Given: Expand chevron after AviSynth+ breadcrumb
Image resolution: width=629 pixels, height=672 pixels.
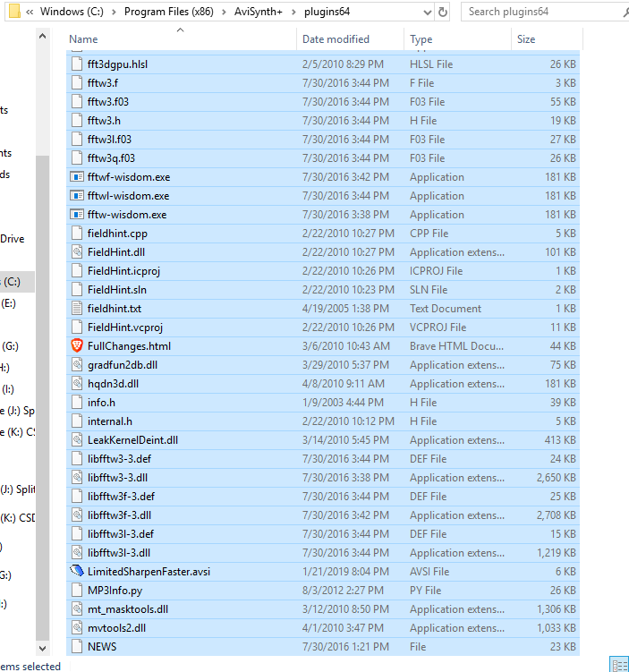Looking at the screenshot, I should tap(293, 12).
